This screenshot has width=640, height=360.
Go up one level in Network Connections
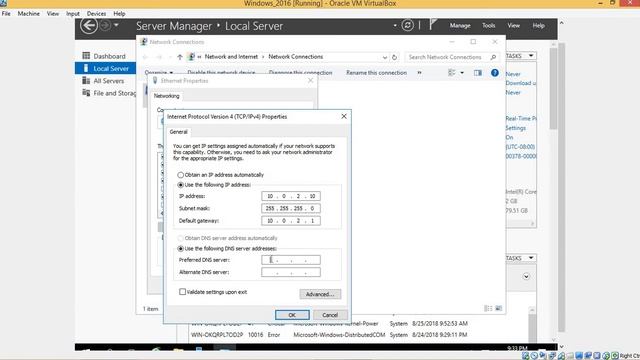(180, 57)
